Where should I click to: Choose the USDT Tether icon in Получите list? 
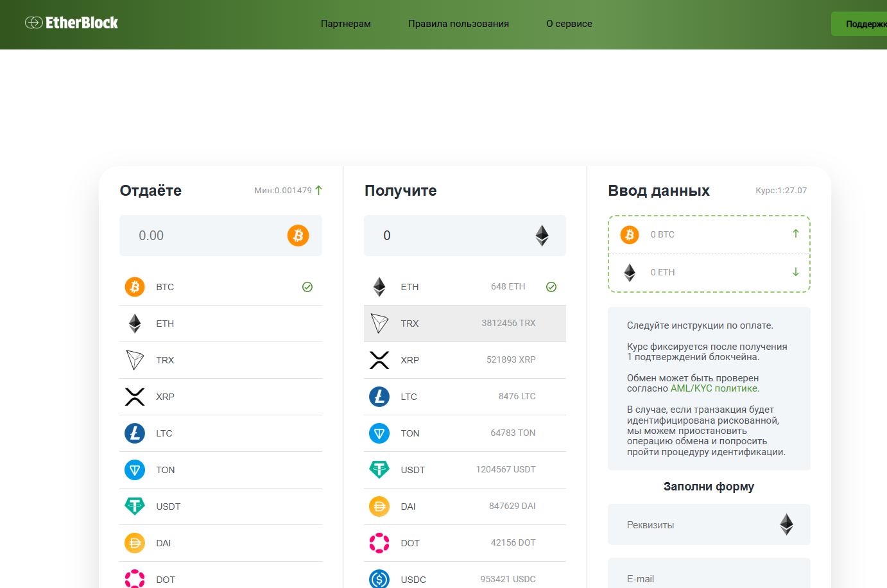(379, 470)
